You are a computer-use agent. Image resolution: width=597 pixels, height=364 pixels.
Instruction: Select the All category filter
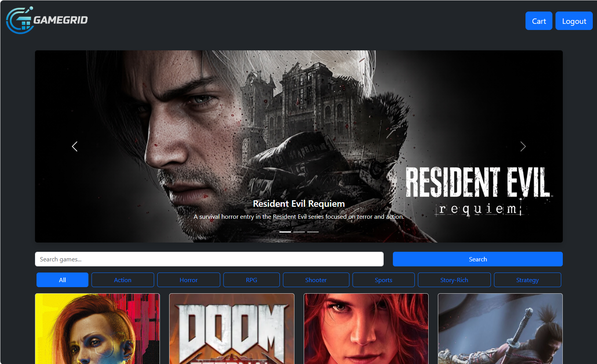tap(62, 280)
